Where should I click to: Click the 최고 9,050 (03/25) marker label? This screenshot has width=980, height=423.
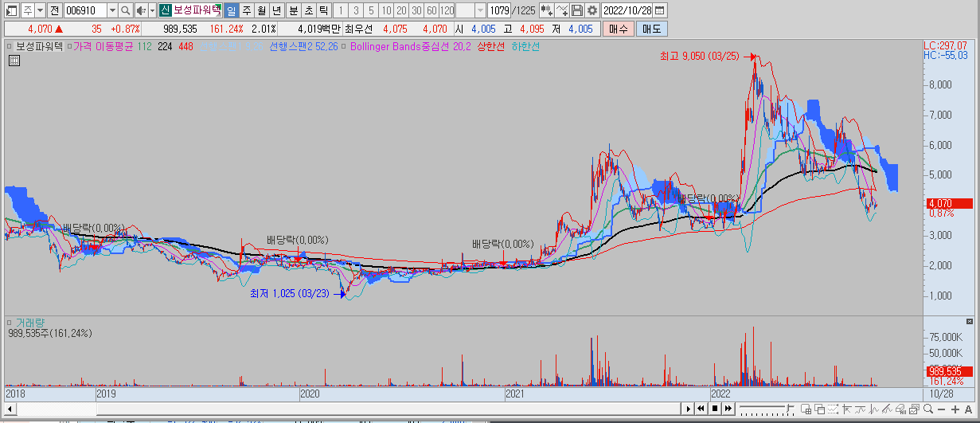[699, 57]
